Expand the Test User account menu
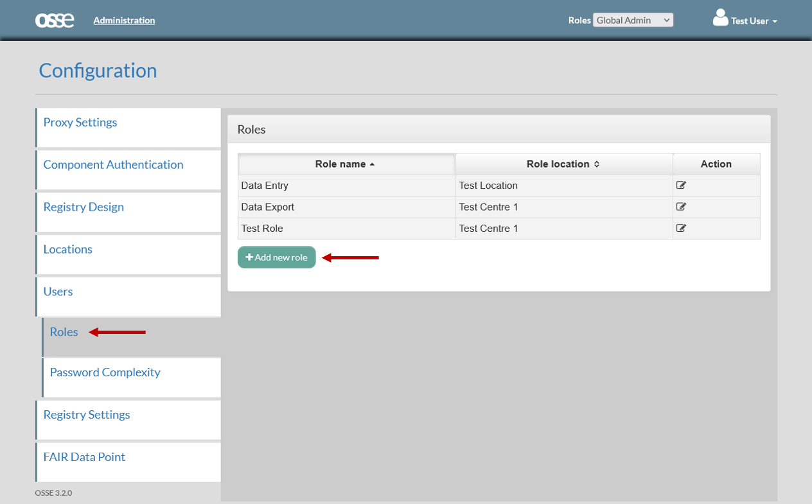 [x=754, y=21]
